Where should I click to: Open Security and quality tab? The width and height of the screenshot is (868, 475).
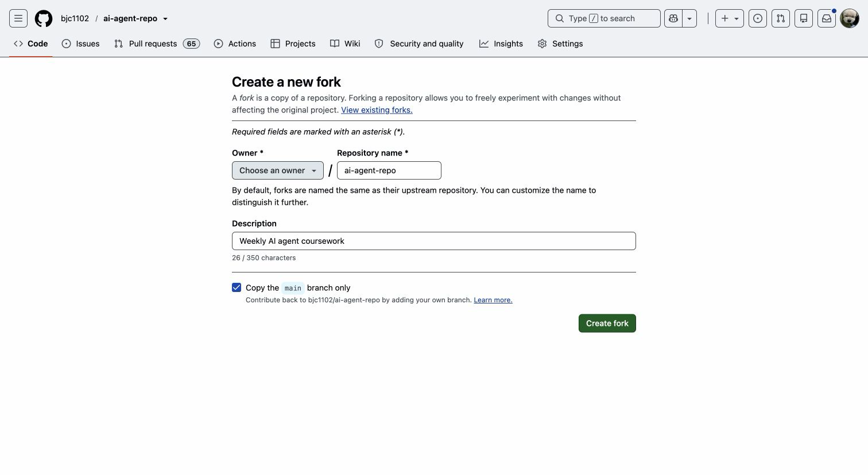419,44
